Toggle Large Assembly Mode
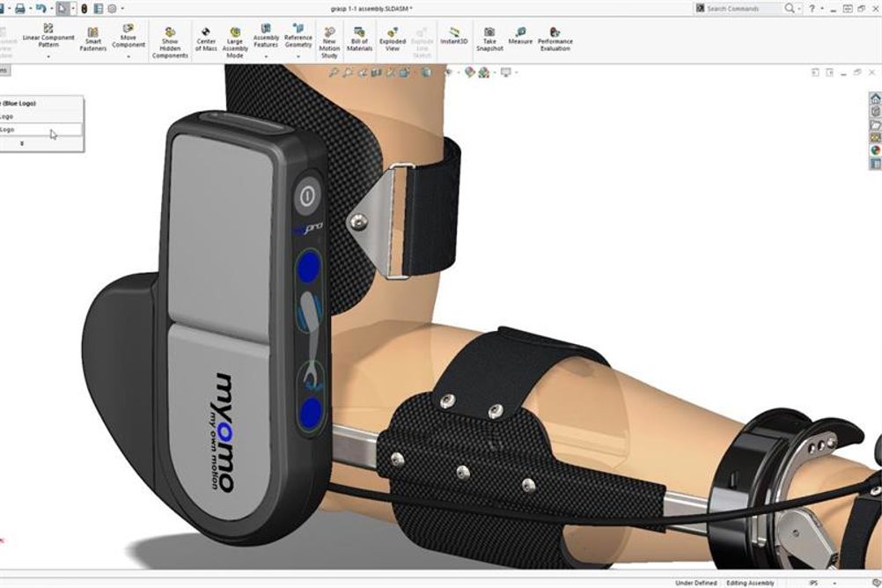 tap(234, 43)
